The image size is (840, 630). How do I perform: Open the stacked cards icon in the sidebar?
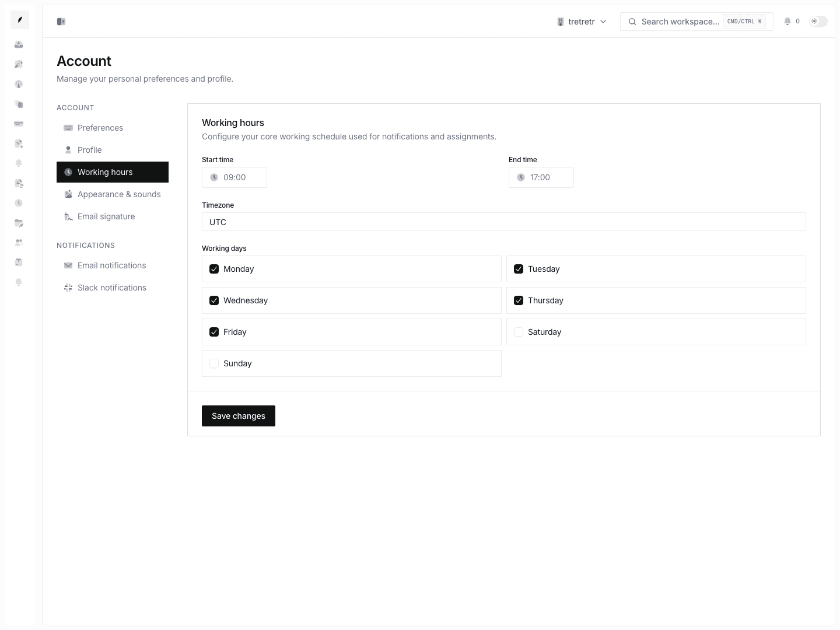click(19, 104)
